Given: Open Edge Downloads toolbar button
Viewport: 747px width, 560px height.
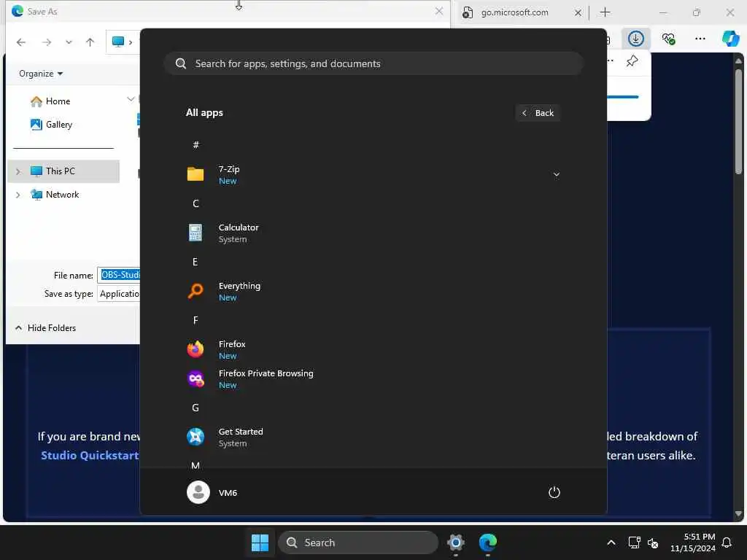Looking at the screenshot, I should pos(636,39).
